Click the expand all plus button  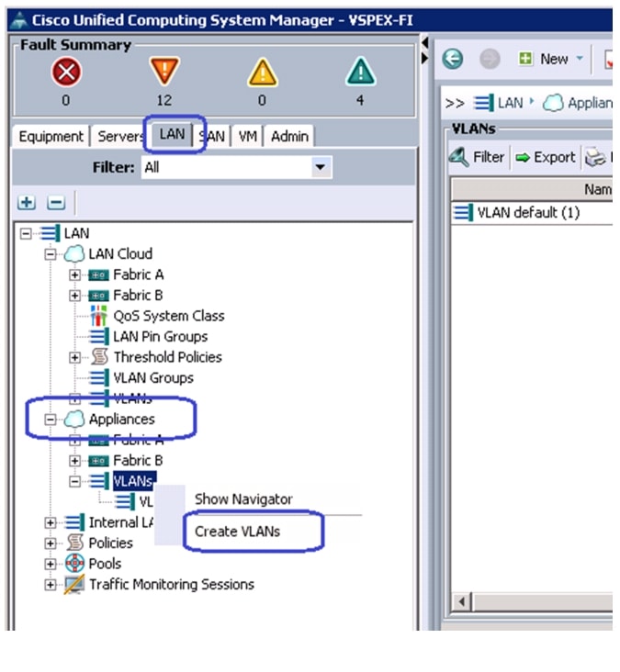pos(27,202)
